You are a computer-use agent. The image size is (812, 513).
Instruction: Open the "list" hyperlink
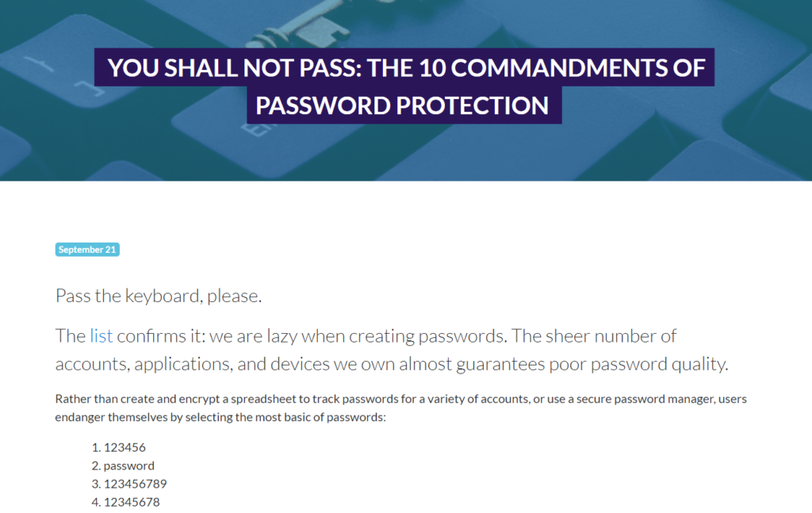pyautogui.click(x=101, y=336)
